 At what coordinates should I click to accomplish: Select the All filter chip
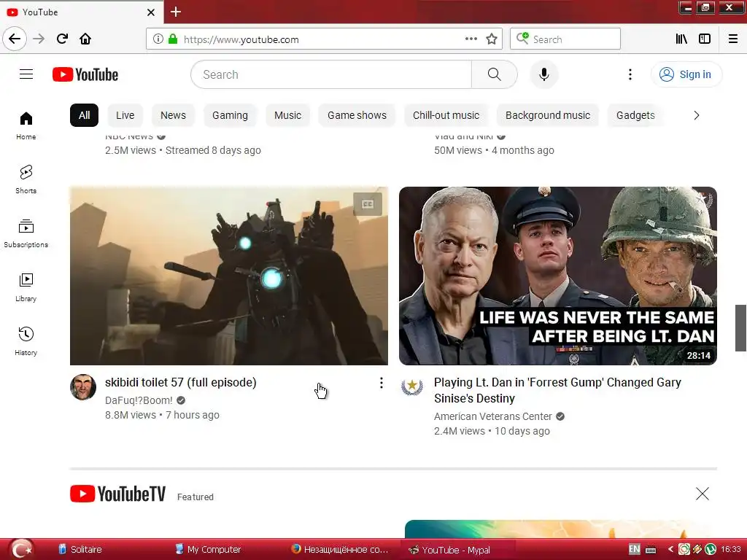pyautogui.click(x=84, y=115)
